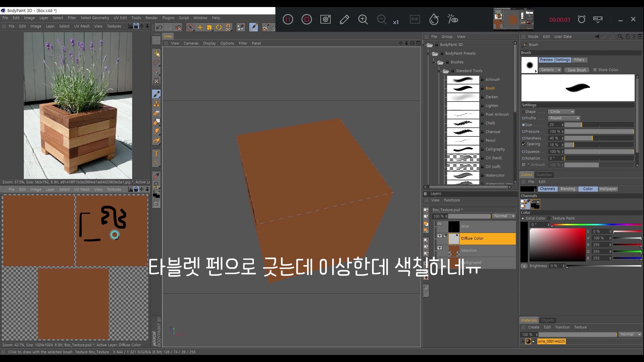Open the brush Settings tab button

tap(563, 60)
